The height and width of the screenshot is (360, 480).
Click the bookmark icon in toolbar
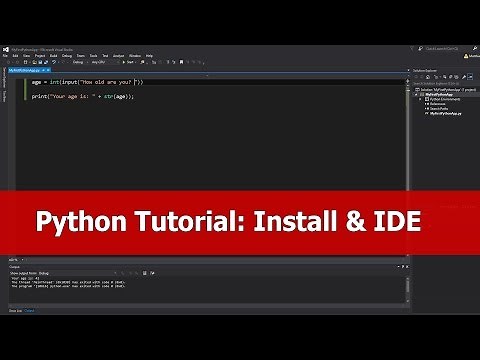point(181,62)
